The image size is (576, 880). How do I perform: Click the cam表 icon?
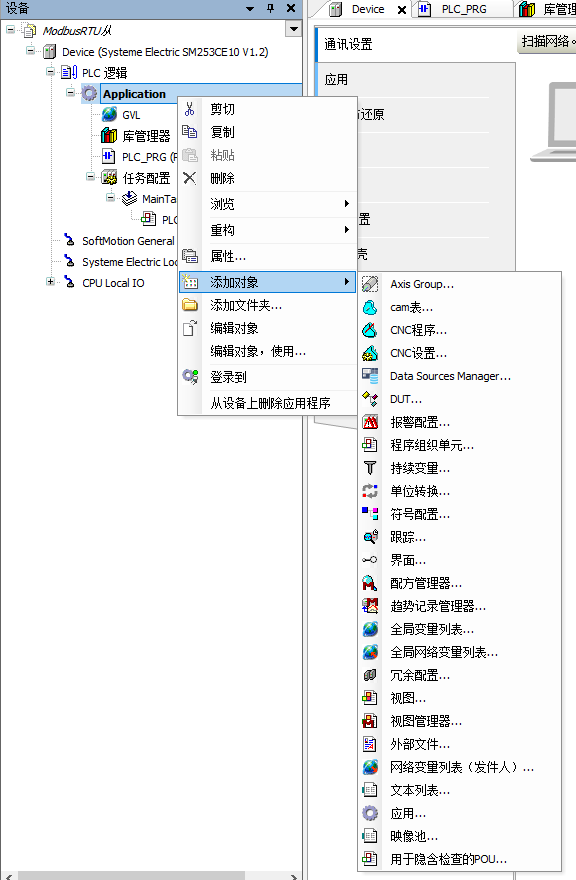(369, 307)
